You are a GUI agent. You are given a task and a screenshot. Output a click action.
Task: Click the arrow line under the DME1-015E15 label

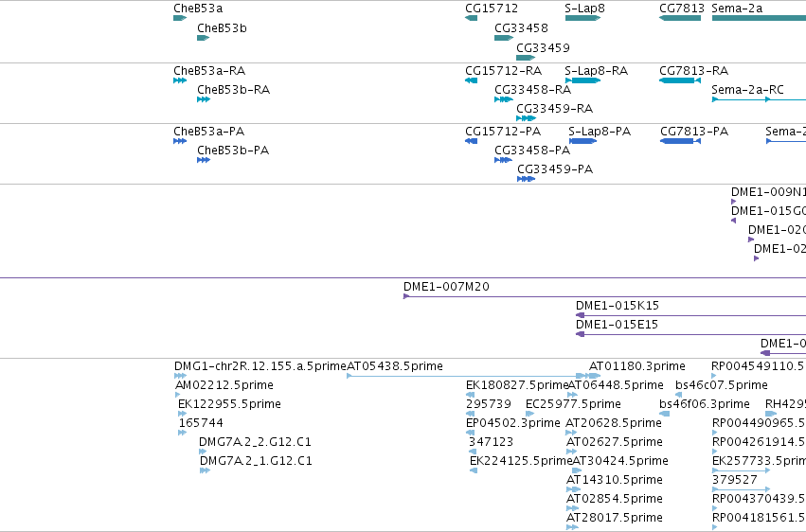click(x=690, y=334)
